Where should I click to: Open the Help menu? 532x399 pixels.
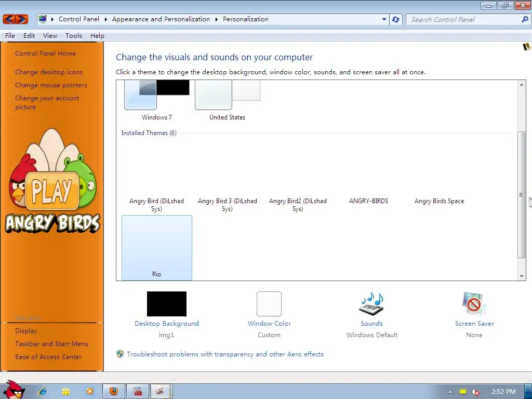(97, 36)
